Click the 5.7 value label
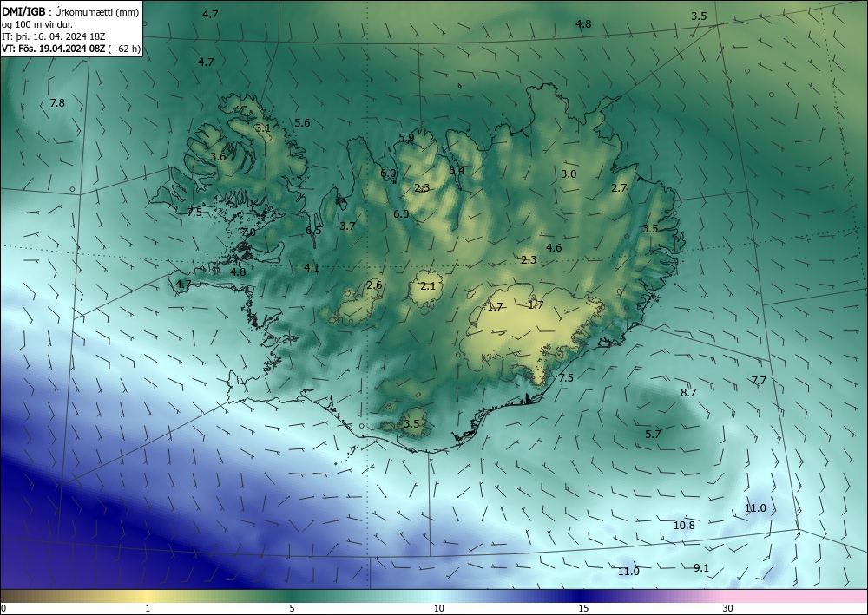Viewport: 868px width, 615px height. click(x=654, y=435)
